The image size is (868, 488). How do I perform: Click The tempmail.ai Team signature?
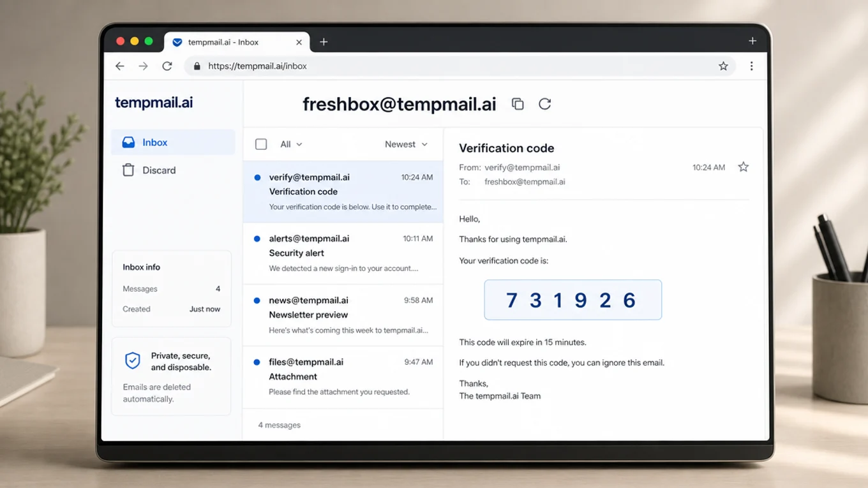tap(500, 396)
